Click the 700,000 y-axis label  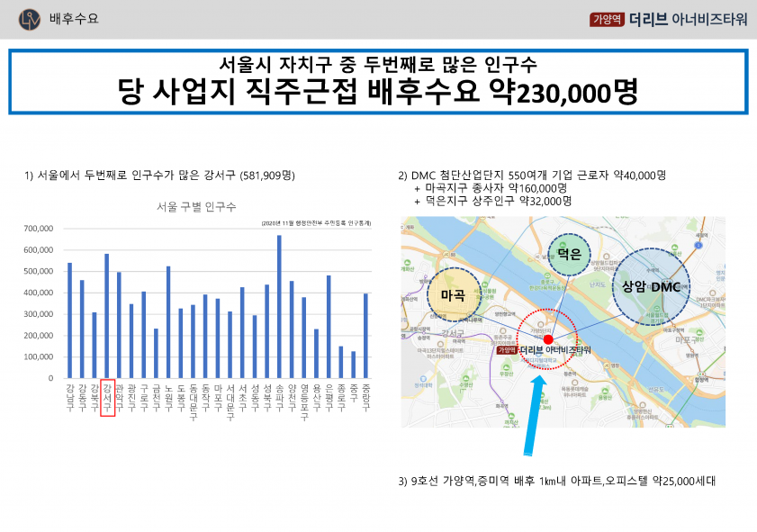(39, 229)
